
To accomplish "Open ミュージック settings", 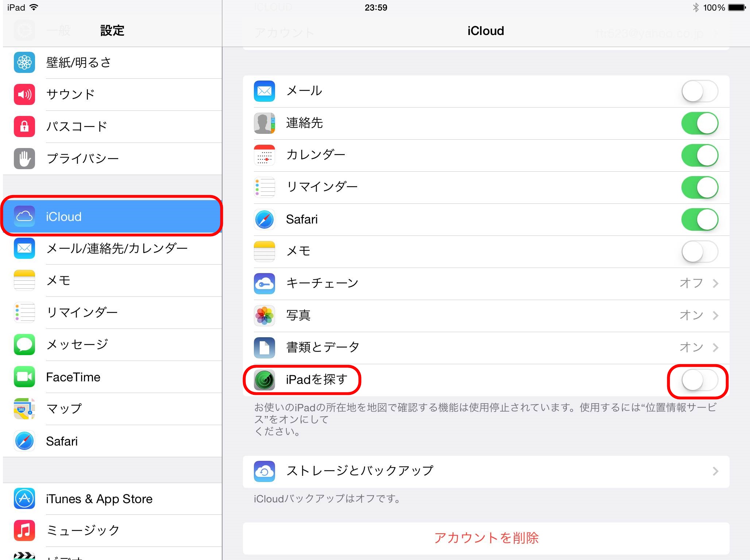I will tap(112, 530).
